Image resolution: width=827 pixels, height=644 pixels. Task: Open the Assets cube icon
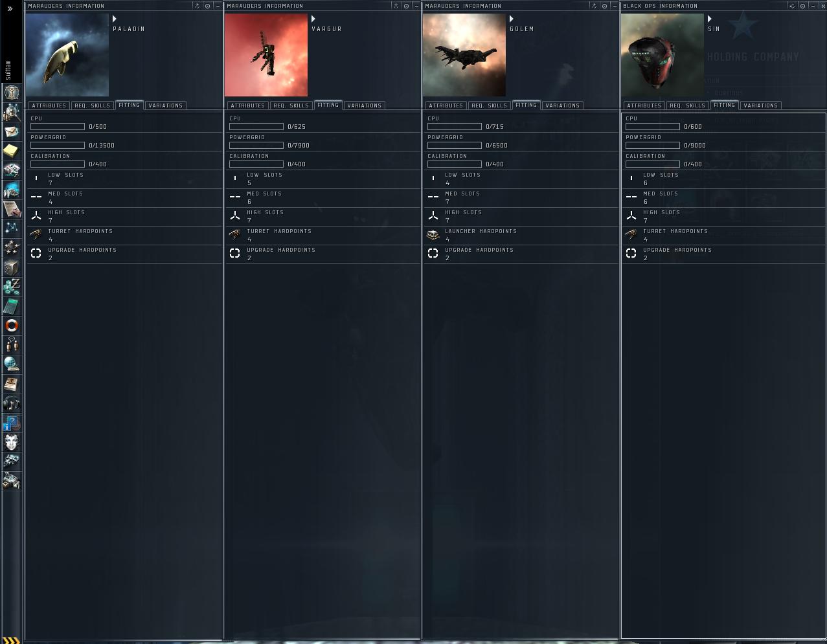tap(12, 267)
